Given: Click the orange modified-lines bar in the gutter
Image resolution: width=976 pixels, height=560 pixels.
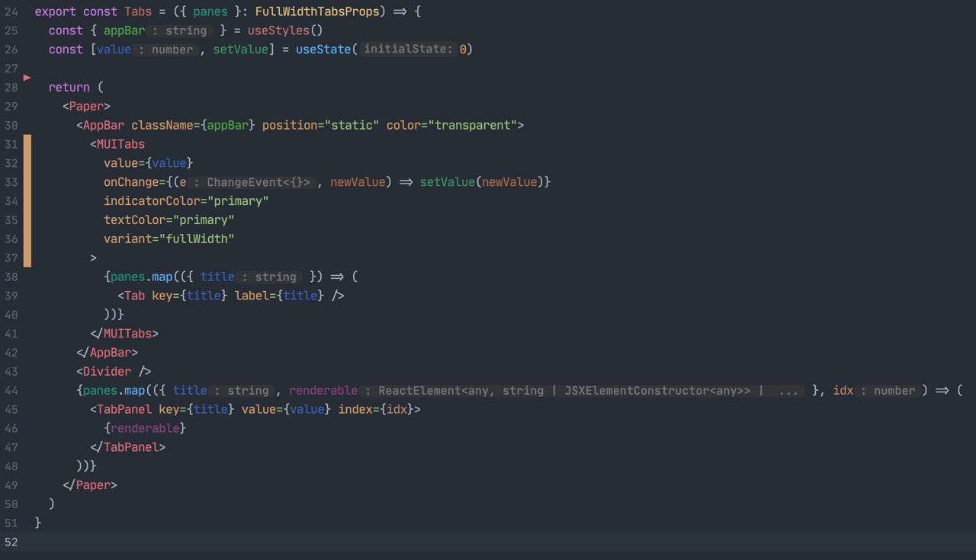Looking at the screenshot, I should click(x=27, y=200).
